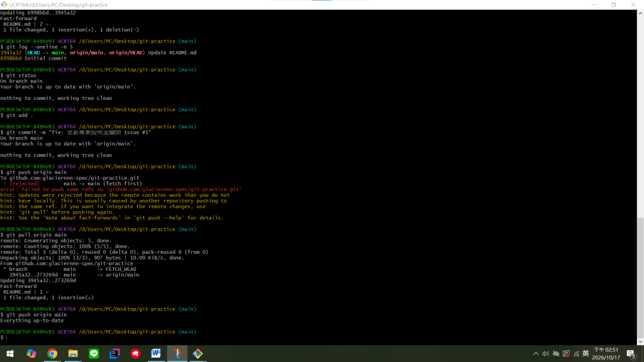Open File Explorer from the taskbar
This screenshot has width=644, height=362.
(73, 353)
